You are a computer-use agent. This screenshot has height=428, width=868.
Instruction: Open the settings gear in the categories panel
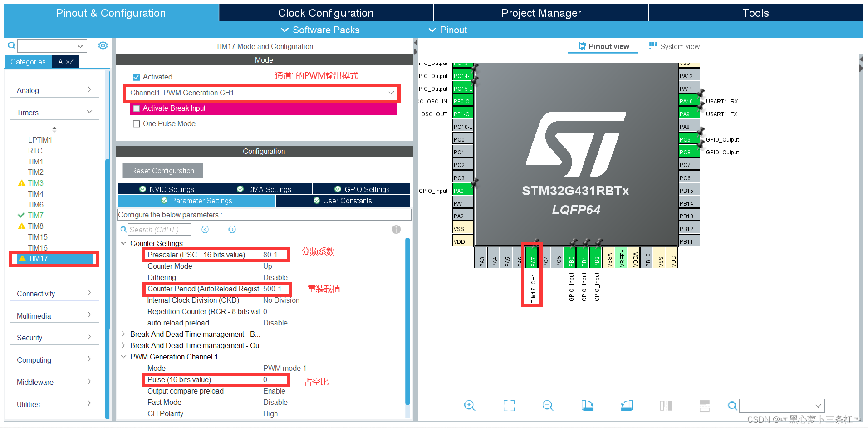pos(103,45)
